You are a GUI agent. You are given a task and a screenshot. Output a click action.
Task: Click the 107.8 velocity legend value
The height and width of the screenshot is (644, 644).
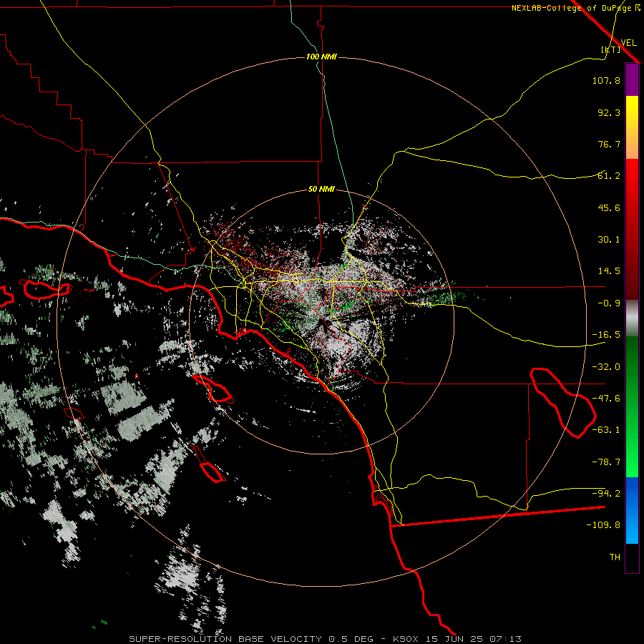tap(606, 80)
